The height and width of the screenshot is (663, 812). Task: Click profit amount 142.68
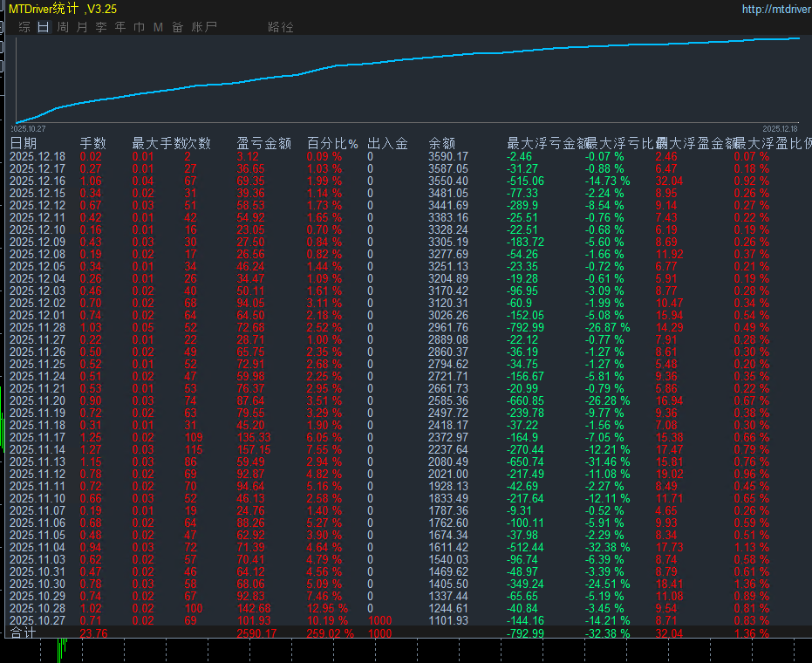(254, 608)
